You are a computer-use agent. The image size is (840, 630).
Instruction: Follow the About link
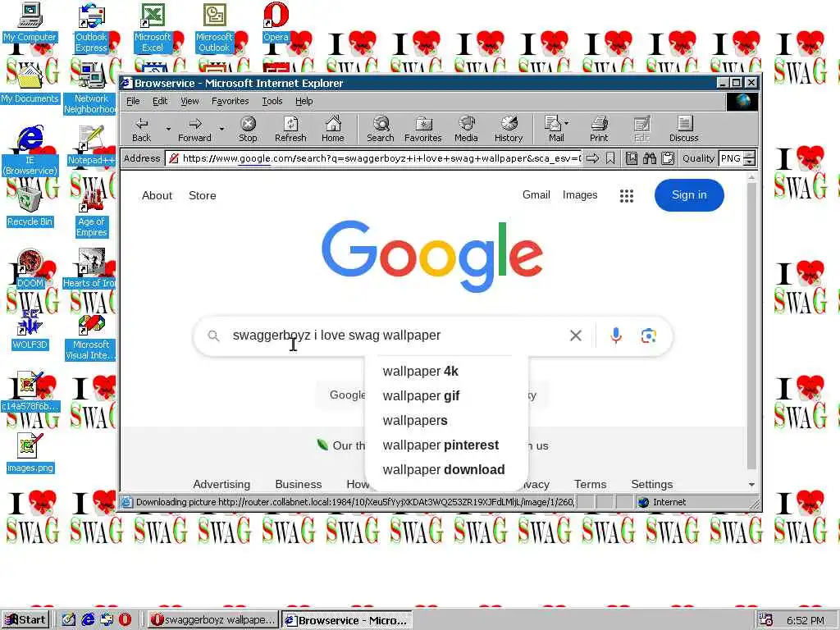pyautogui.click(x=157, y=195)
